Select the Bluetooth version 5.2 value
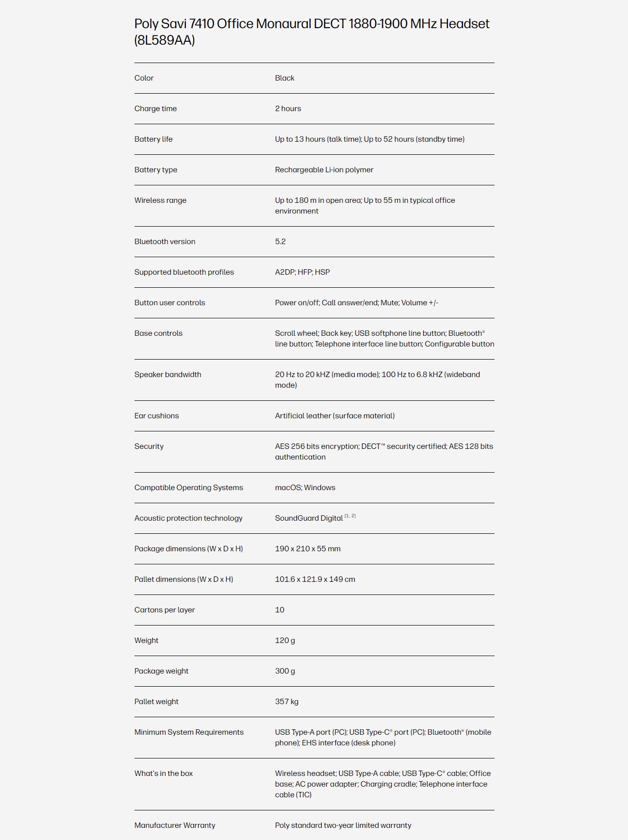This screenshot has width=628, height=840. tap(280, 242)
